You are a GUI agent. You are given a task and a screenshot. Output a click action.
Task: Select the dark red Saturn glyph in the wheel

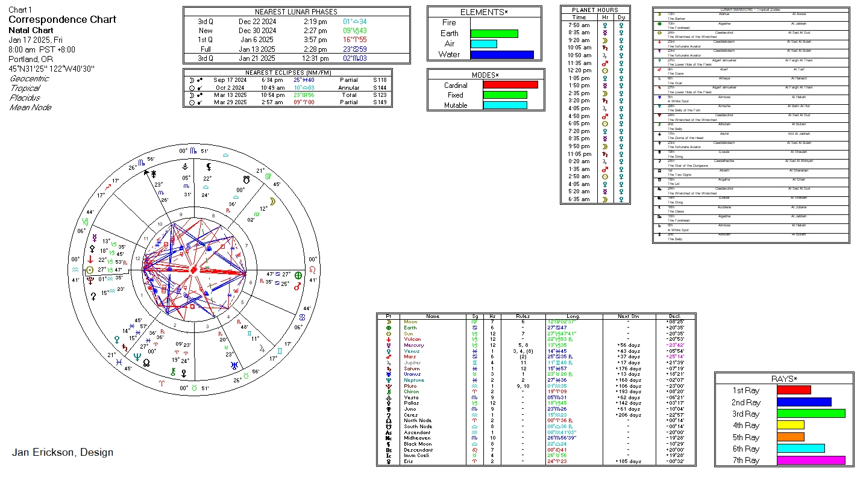[x=124, y=347]
